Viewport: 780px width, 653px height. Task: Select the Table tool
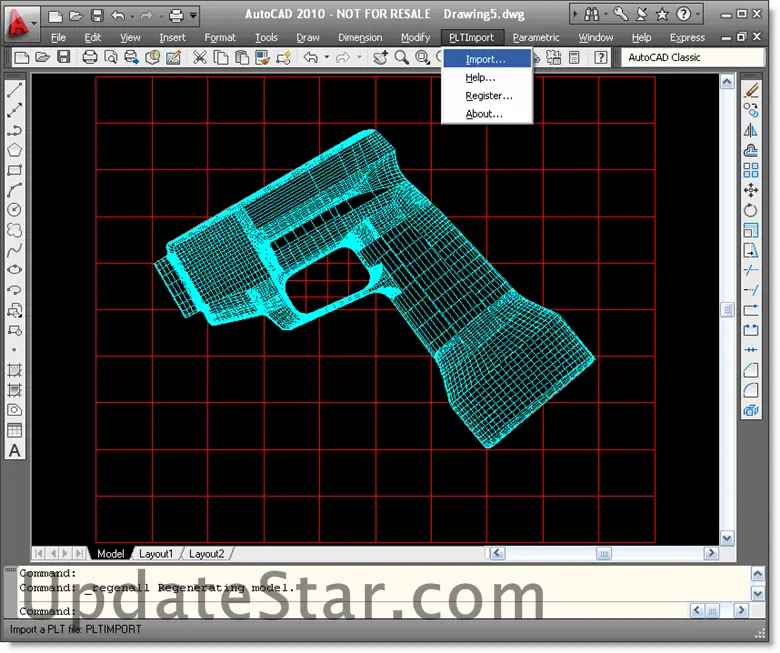click(14, 430)
